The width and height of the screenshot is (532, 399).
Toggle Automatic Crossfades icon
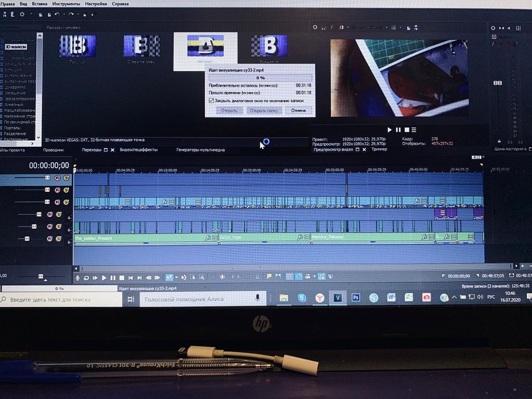point(298,276)
